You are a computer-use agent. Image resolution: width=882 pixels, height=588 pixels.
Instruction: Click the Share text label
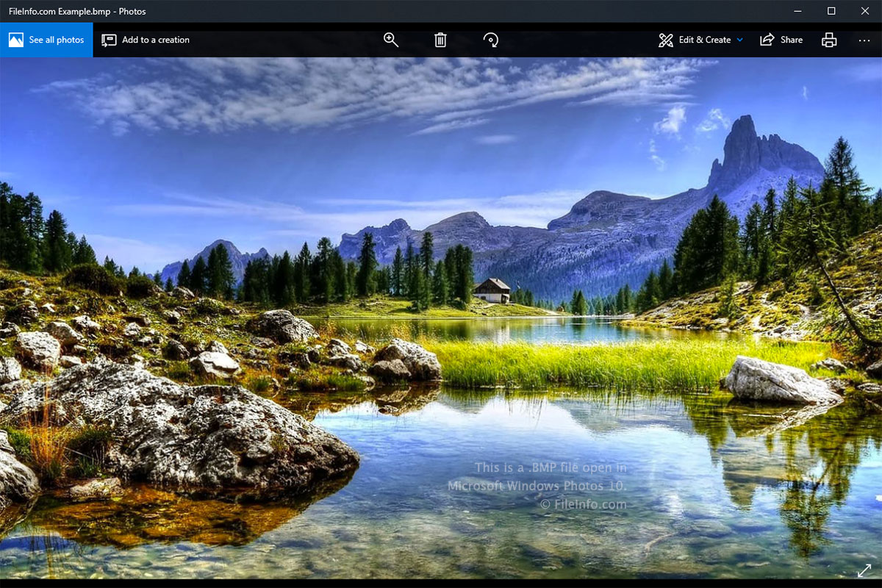tap(792, 40)
